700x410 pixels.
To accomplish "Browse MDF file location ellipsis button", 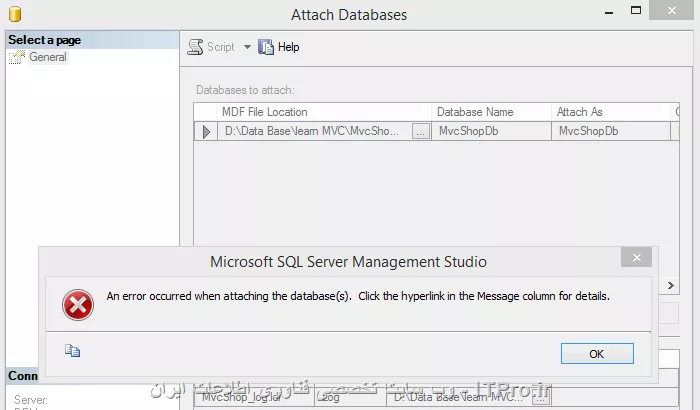I will (421, 131).
